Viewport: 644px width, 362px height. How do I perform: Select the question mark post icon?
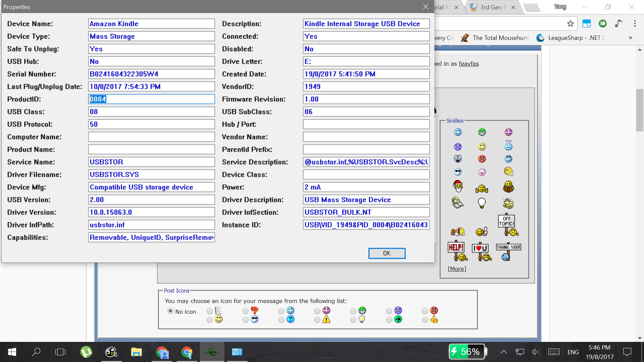click(281, 320)
